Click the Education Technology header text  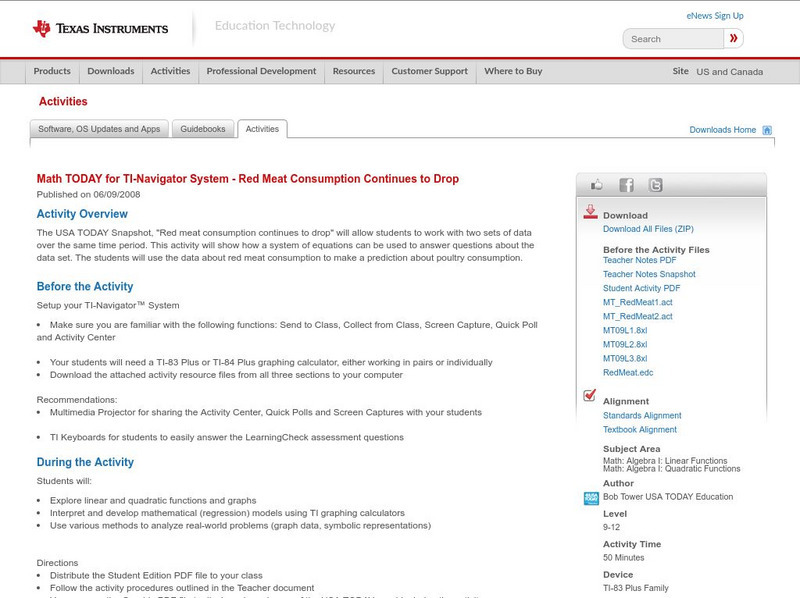click(x=275, y=26)
